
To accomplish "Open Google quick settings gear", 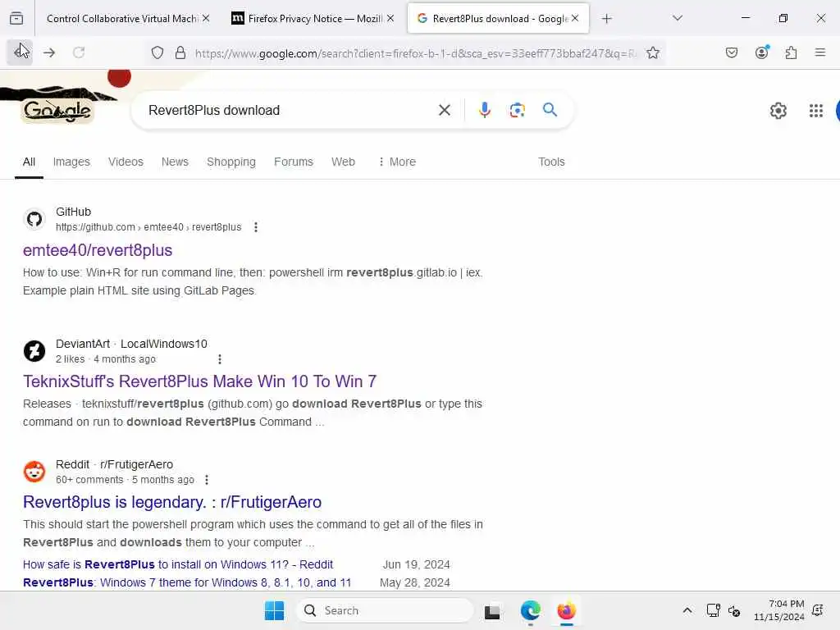I will click(x=778, y=111).
